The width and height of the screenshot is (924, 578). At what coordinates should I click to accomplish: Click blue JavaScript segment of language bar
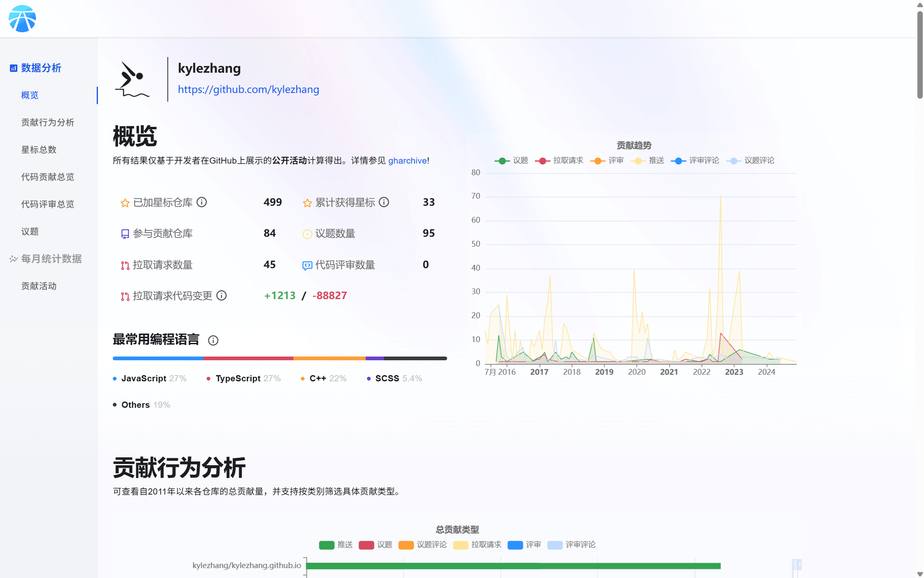tap(158, 359)
